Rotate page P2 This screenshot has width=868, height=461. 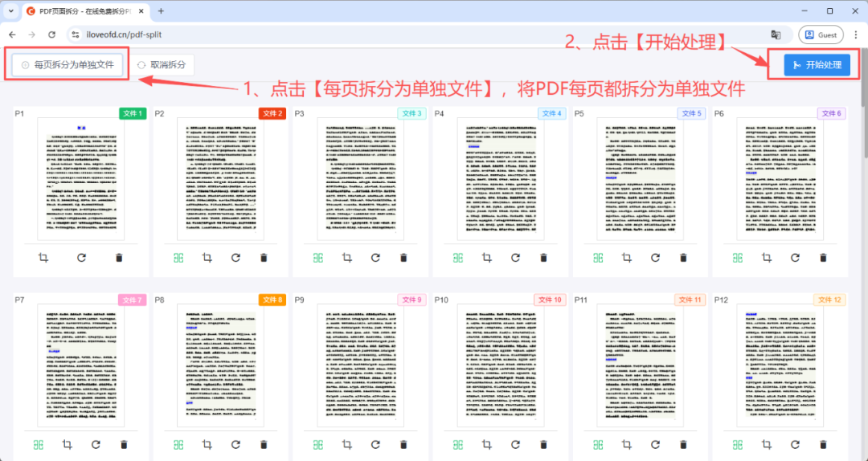coord(235,257)
